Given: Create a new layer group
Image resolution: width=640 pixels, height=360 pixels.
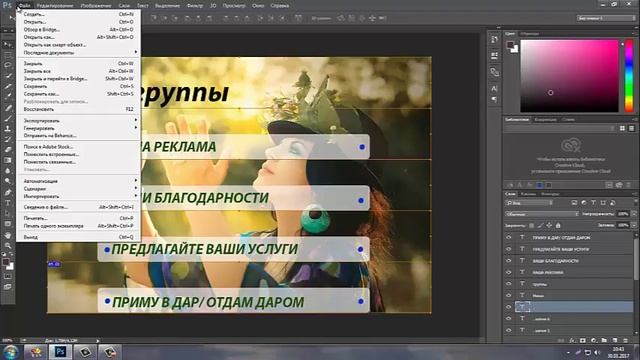Looking at the screenshot, I should click(x=604, y=340).
